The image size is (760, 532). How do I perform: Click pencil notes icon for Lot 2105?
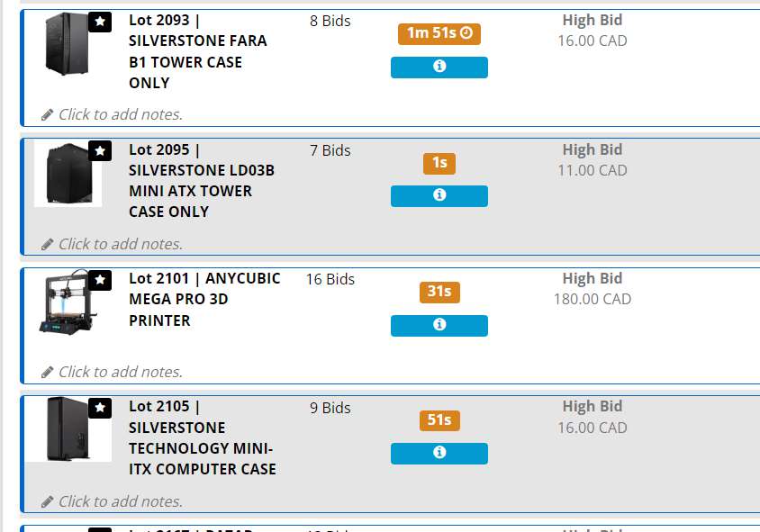(x=48, y=501)
